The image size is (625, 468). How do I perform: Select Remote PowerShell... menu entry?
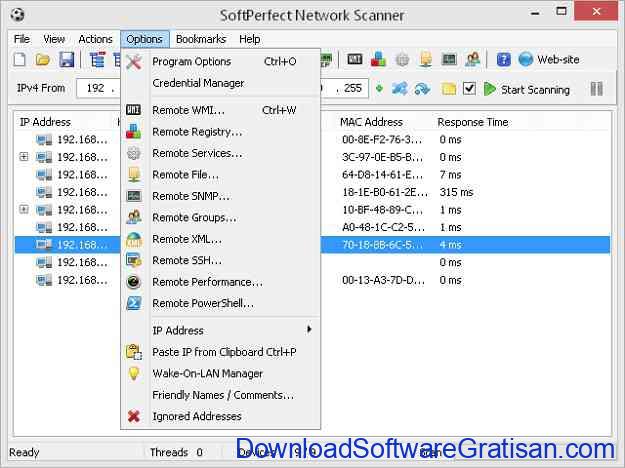220,303
